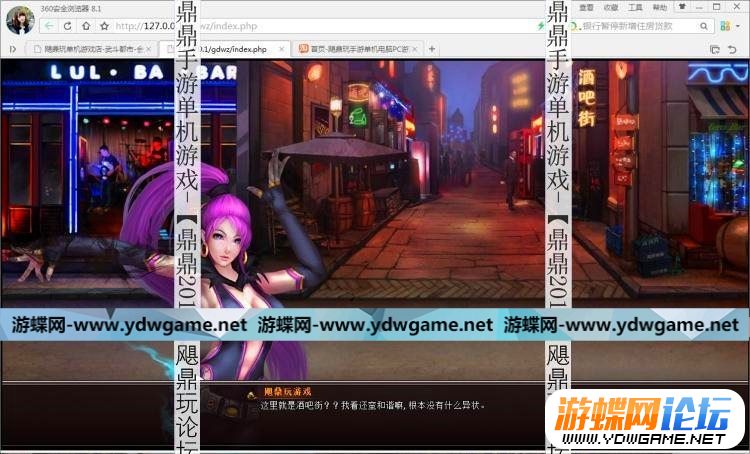Minimize the browser window
This screenshot has height=454, width=750.
coord(700,7)
